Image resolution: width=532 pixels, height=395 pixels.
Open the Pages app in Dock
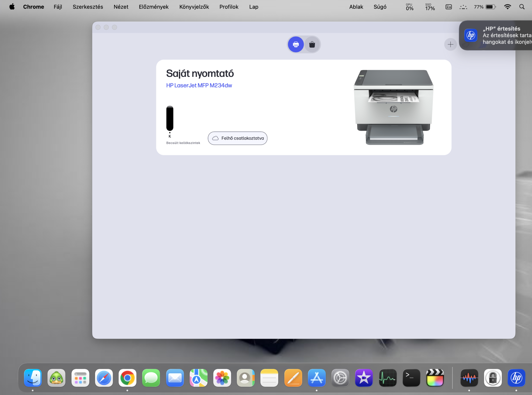[293, 378]
